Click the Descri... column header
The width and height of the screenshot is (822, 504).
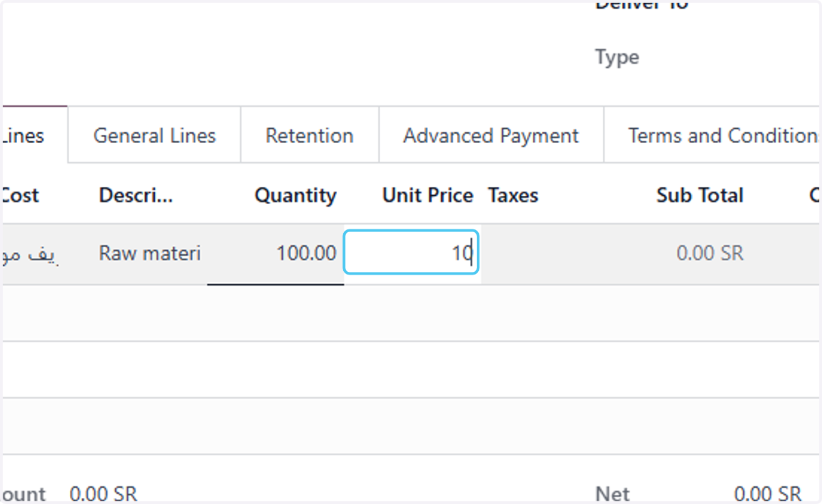pyautogui.click(x=136, y=195)
